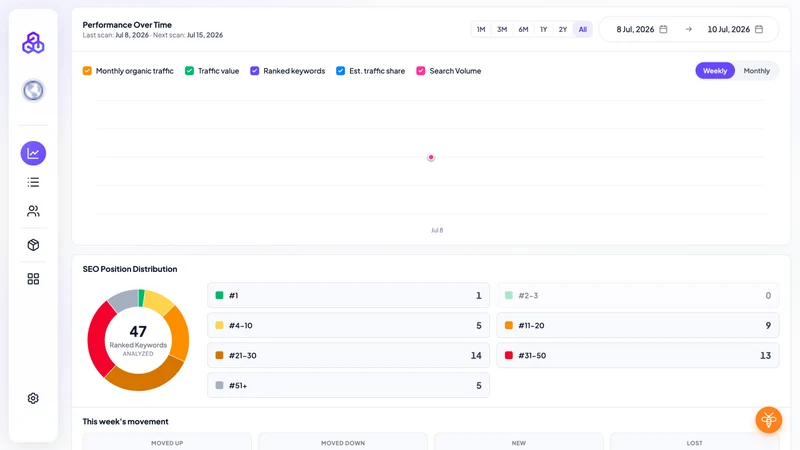This screenshot has height=450, width=800.
Task: Select the 1Y time range
Action: [543, 30]
